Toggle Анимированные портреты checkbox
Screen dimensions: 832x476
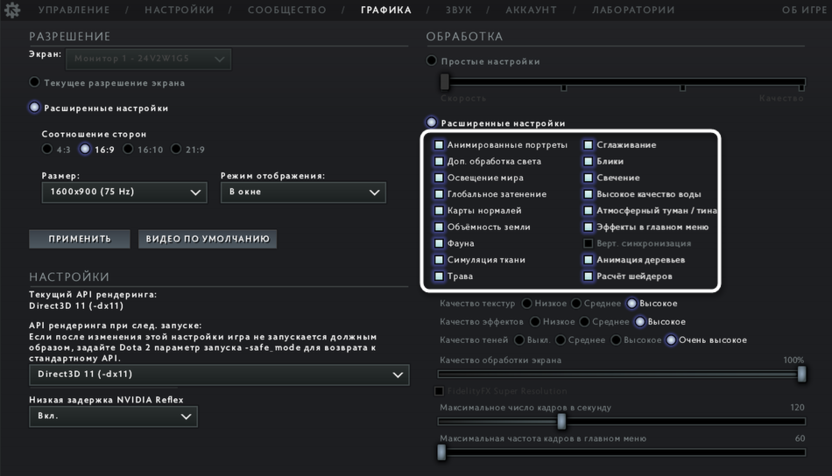[439, 145]
